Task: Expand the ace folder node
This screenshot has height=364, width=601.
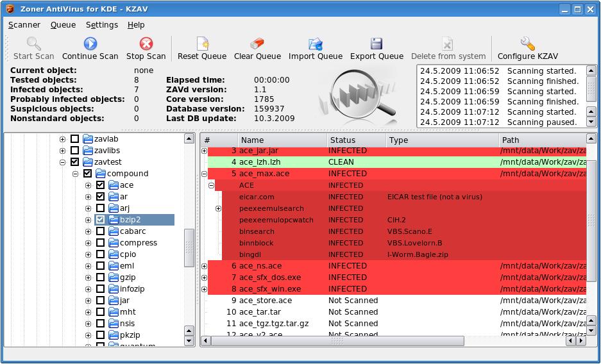Action: (88, 185)
